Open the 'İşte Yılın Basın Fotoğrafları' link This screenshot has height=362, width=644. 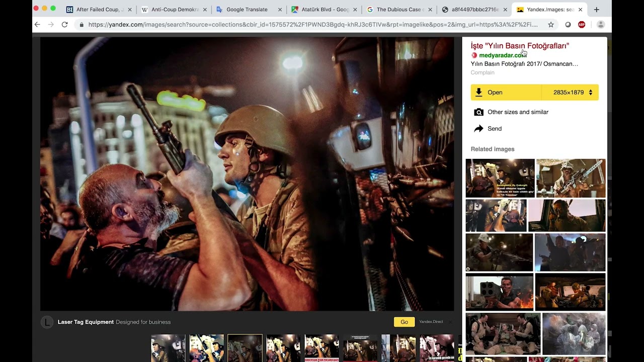point(520,46)
